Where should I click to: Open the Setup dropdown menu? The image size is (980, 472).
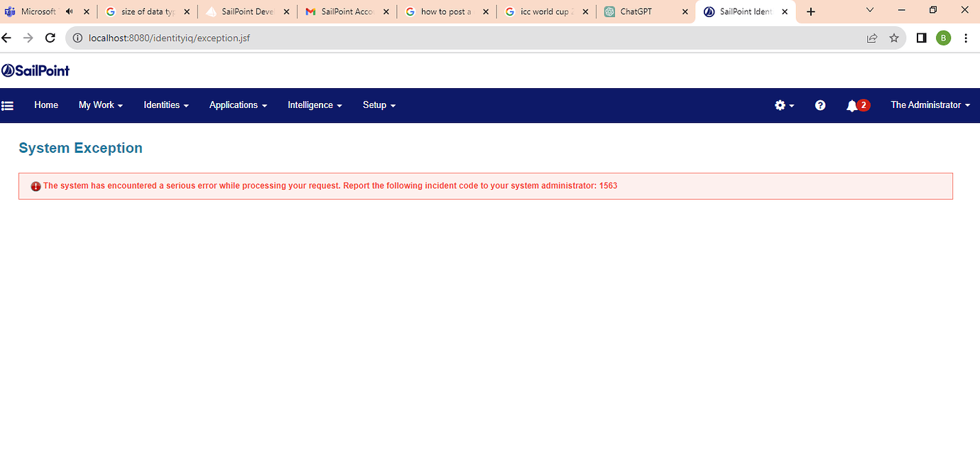(x=379, y=105)
